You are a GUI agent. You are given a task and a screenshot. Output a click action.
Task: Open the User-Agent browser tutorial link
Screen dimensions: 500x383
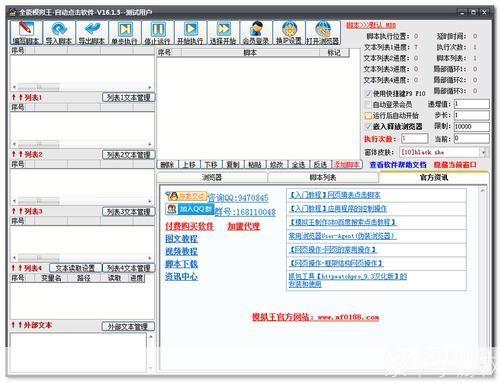point(342,236)
